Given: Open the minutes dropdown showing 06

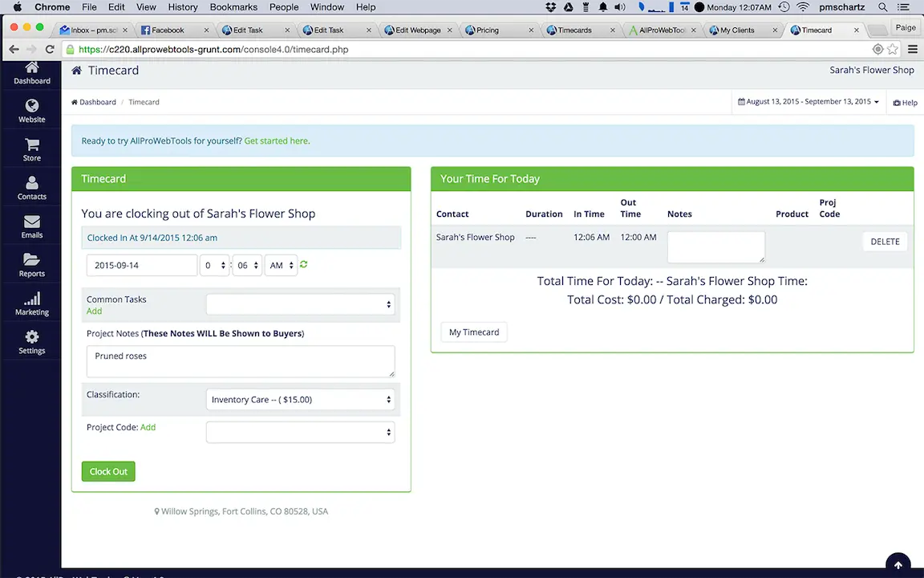Looking at the screenshot, I should click(247, 266).
